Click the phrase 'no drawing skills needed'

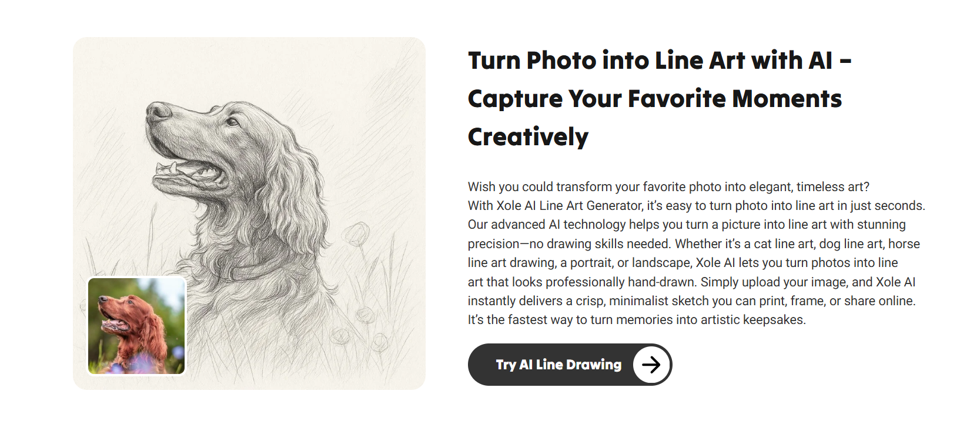[600, 244]
